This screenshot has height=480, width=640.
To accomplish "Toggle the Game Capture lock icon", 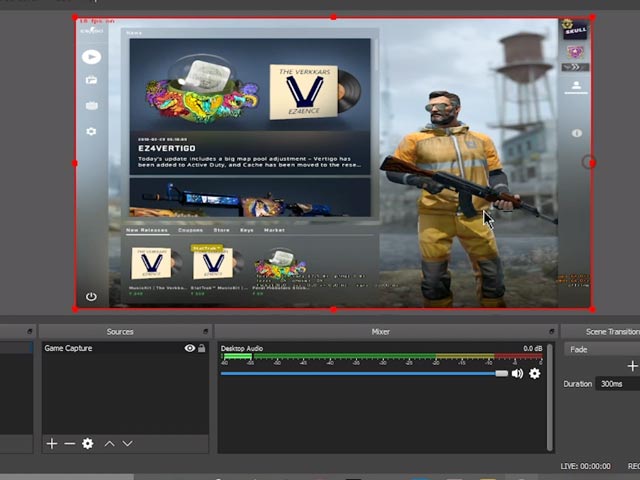I will [x=202, y=348].
